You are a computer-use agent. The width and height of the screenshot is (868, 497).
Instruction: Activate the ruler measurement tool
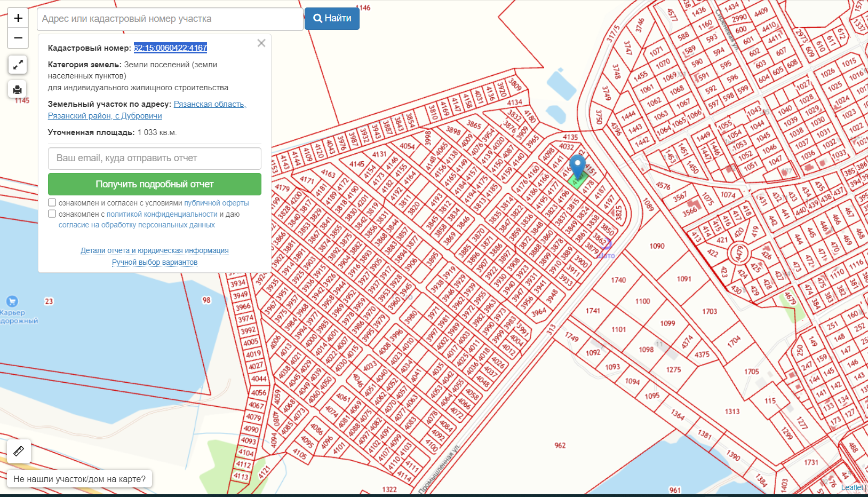click(19, 452)
